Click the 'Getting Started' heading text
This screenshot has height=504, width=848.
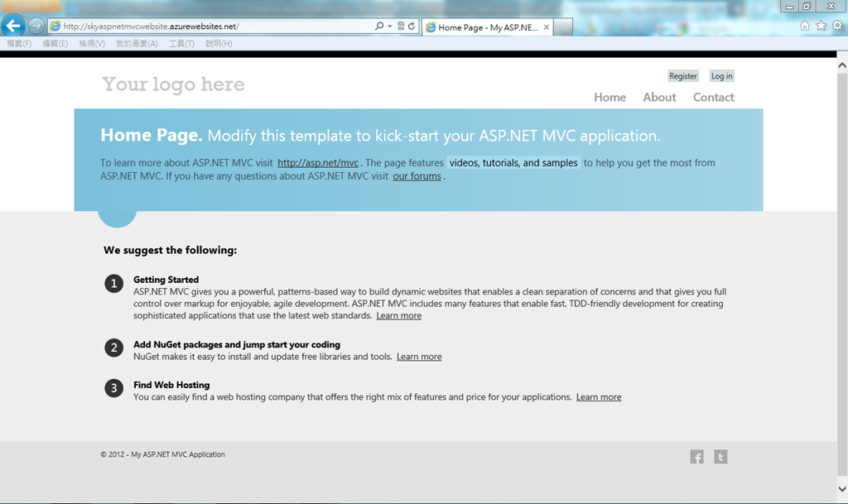pyautogui.click(x=166, y=279)
